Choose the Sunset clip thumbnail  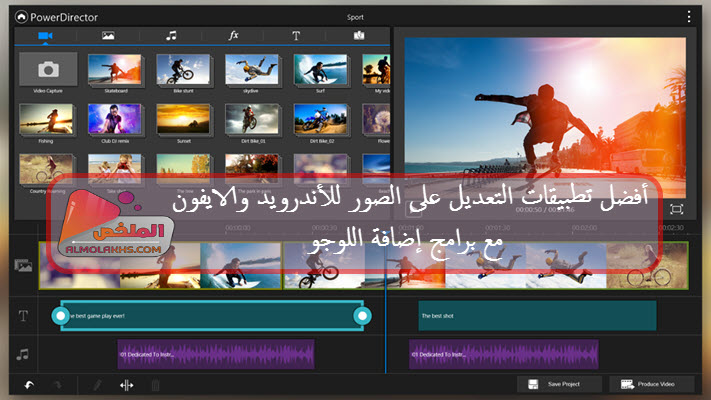tap(183, 119)
